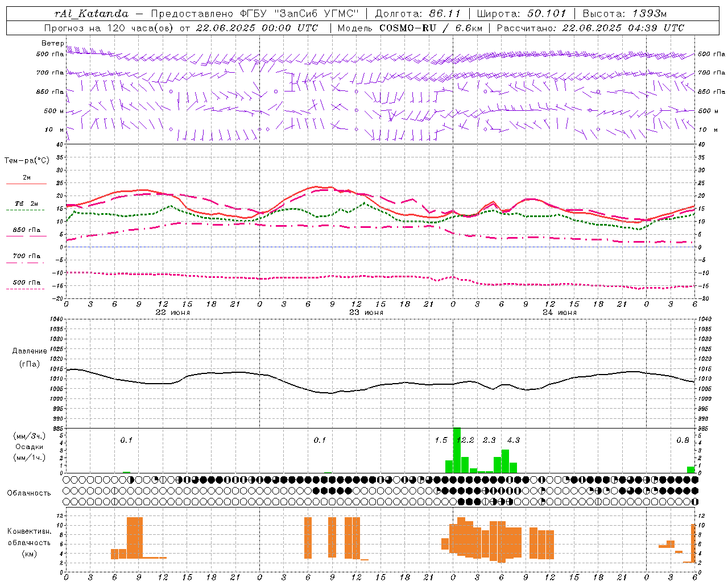Click the Высота: 1393м value
This screenshot has width=728, height=582.
click(x=624, y=14)
